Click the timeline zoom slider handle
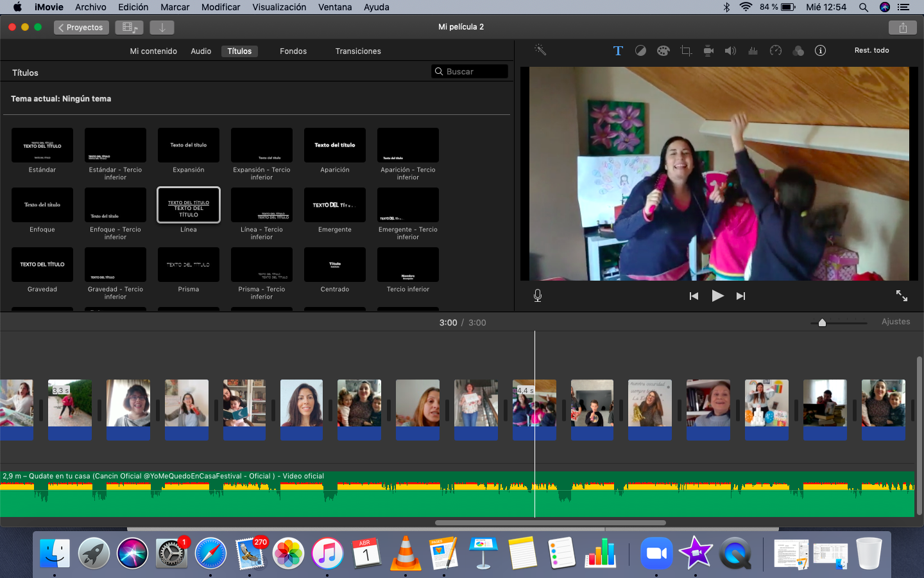 click(822, 322)
